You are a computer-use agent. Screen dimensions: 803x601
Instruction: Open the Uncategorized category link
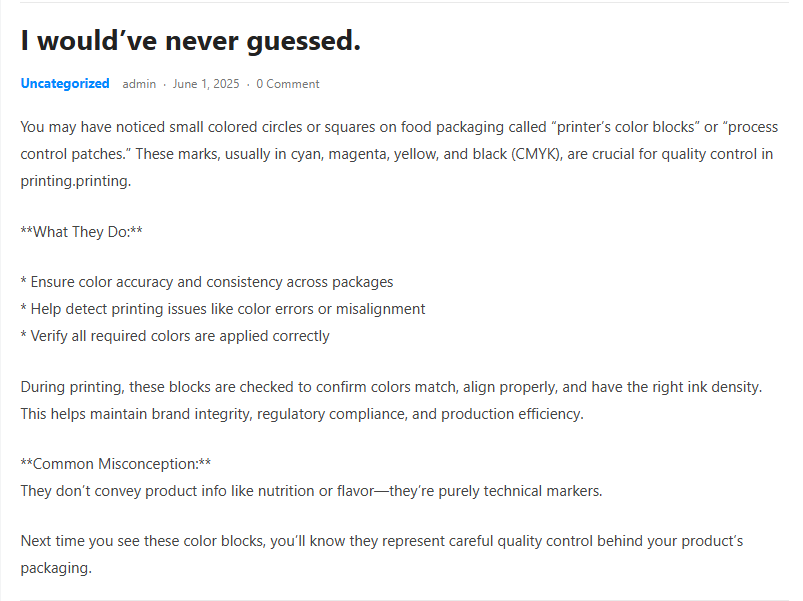[65, 84]
